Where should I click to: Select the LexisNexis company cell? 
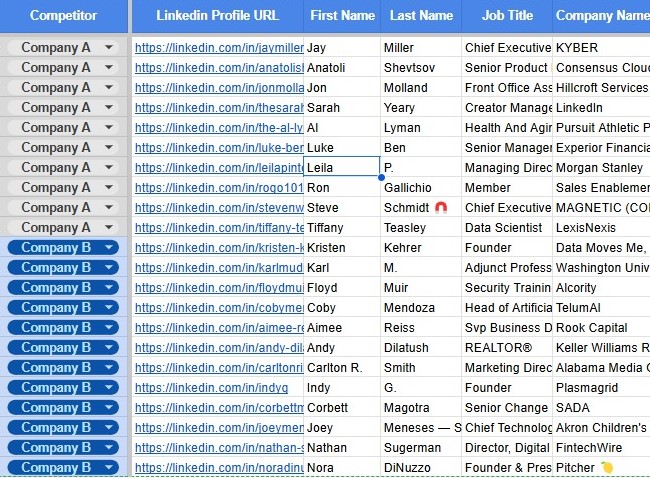[601, 228]
